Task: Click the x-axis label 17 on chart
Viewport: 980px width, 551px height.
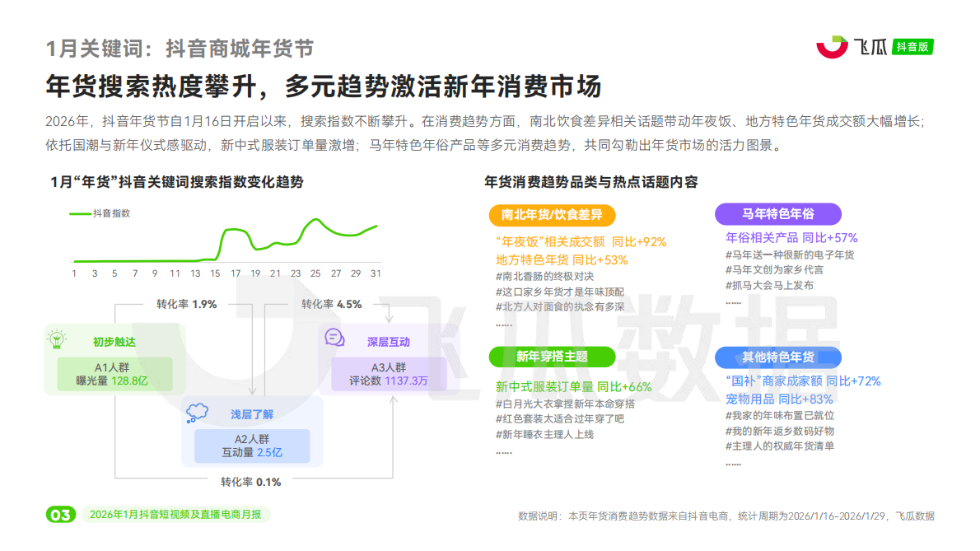Action: 235,273
